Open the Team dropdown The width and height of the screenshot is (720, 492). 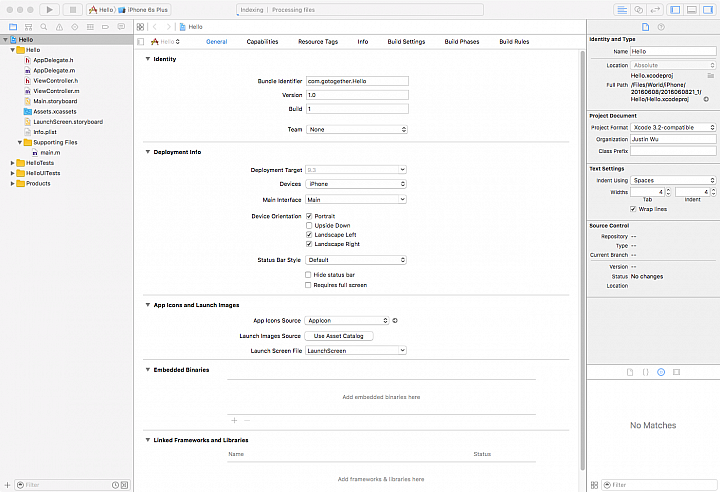[357, 130]
